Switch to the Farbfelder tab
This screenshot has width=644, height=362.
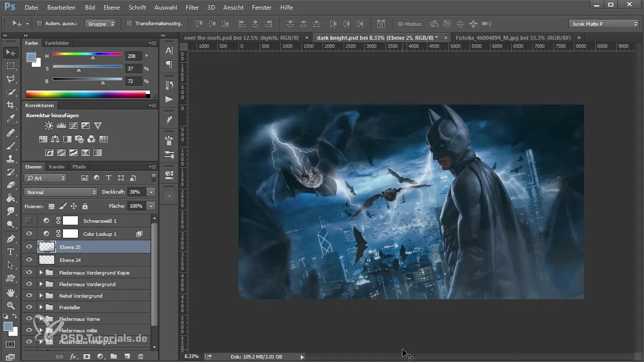click(57, 43)
